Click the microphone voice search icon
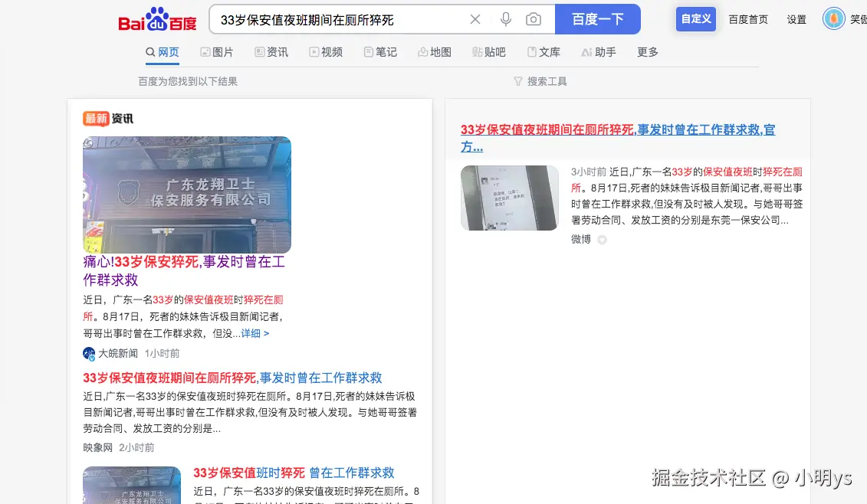Image resolution: width=867 pixels, height=504 pixels. point(505,19)
